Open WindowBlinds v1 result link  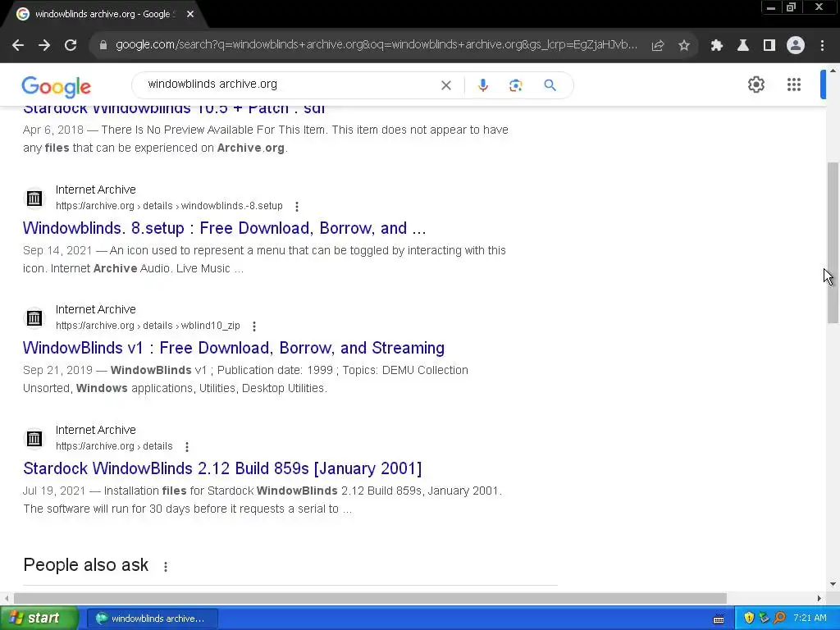point(234,348)
